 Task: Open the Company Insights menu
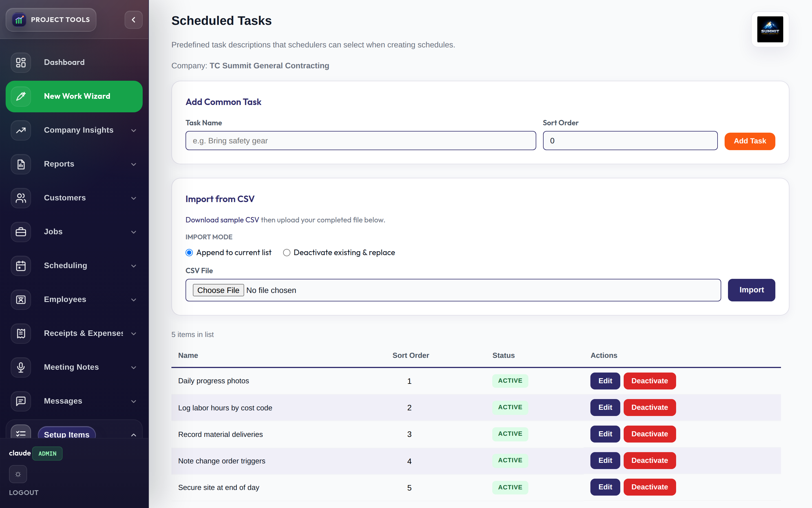74,130
